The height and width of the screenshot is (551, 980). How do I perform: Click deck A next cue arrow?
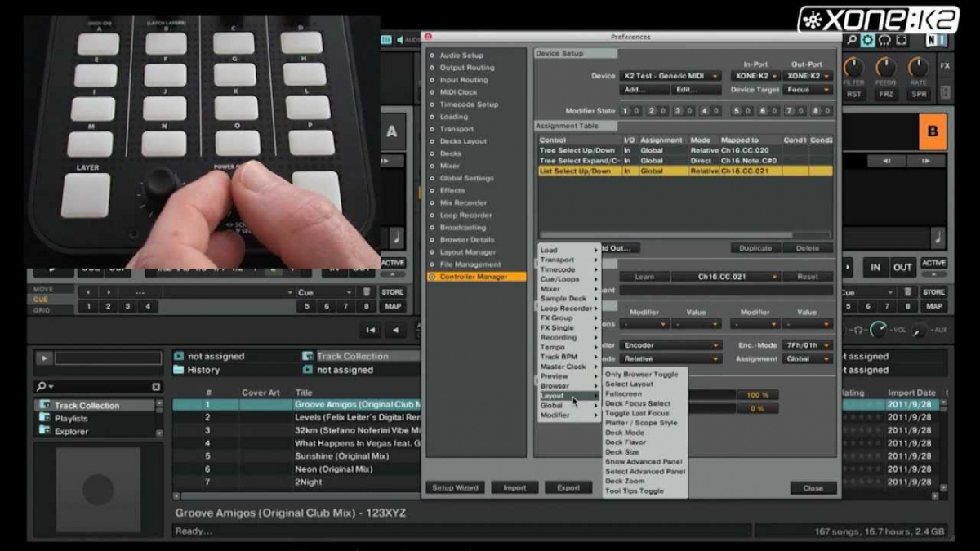click(107, 292)
